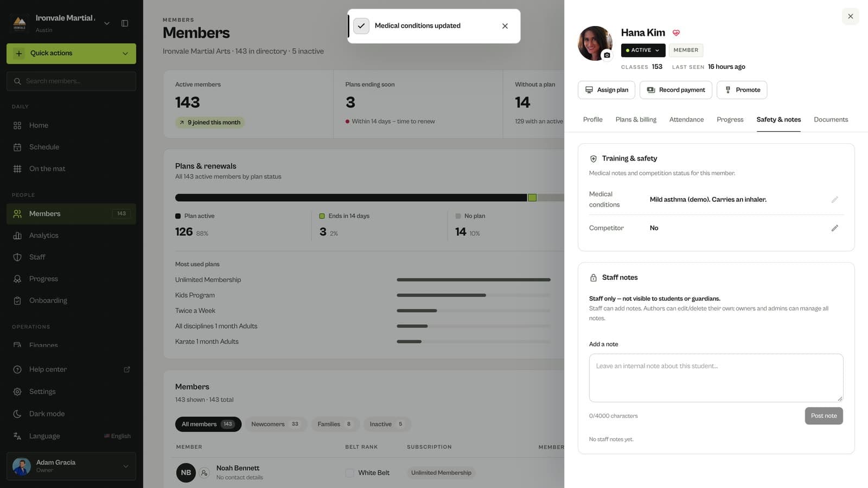Click the Assign plan button
The height and width of the screenshot is (488, 868).
click(x=607, y=90)
